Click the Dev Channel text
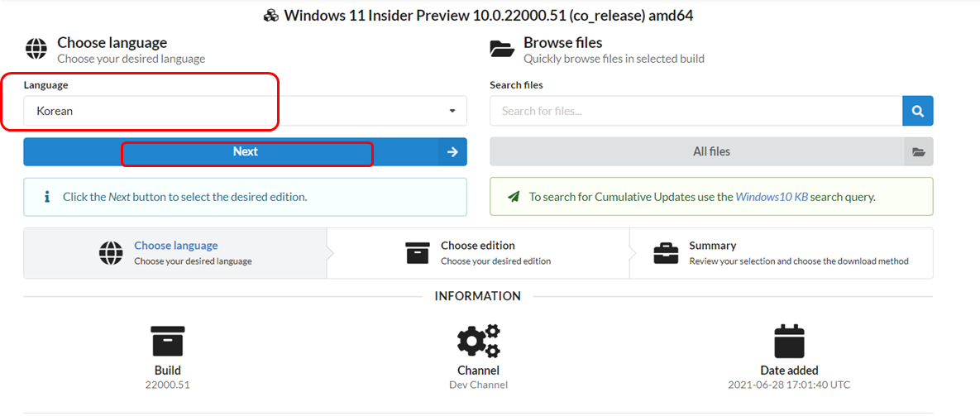The width and height of the screenshot is (980, 416). pyautogui.click(x=478, y=385)
